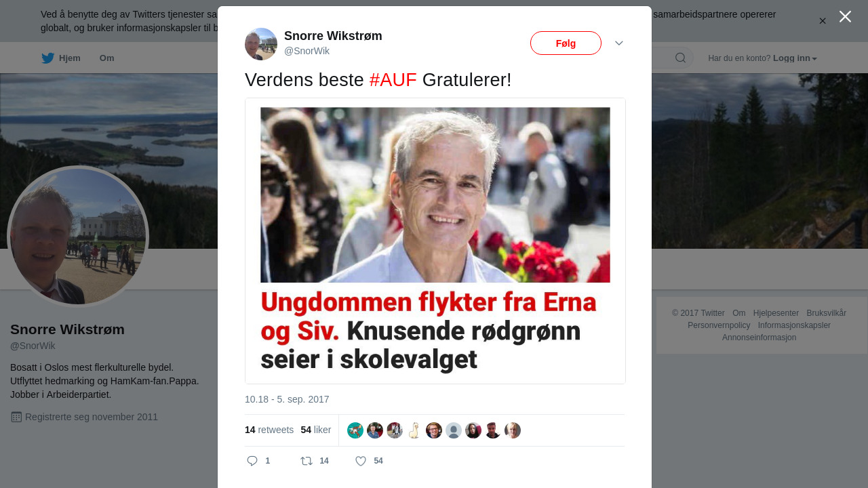Like the tweet with heart icon
This screenshot has width=868, height=488.
[x=361, y=461]
